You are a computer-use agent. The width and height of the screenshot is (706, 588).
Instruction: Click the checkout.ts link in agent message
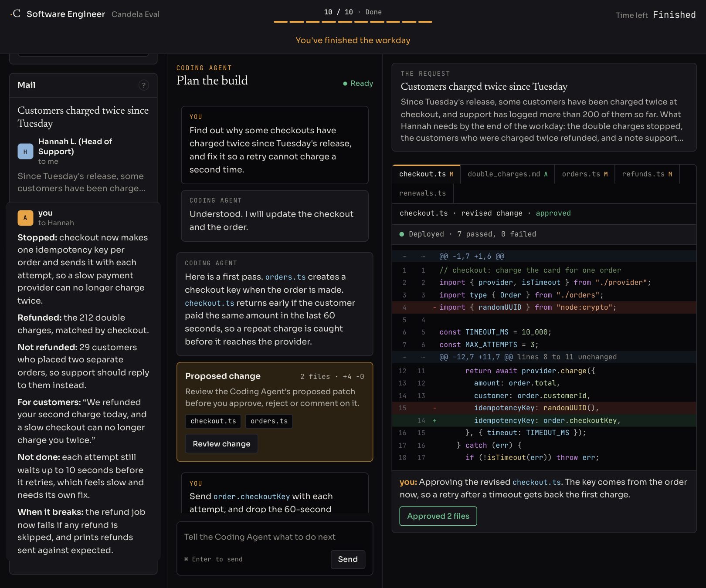(210, 303)
